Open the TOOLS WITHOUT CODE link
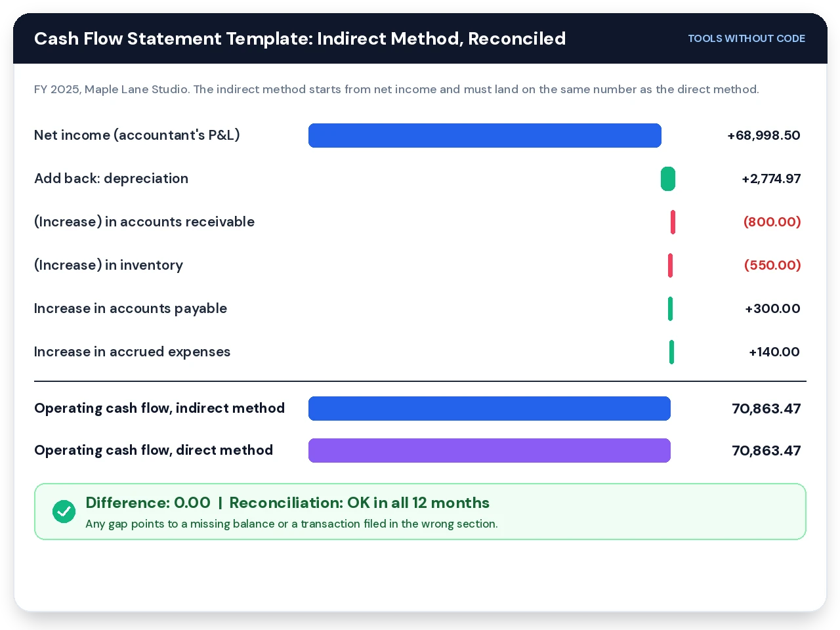The width and height of the screenshot is (840, 630). tap(746, 39)
